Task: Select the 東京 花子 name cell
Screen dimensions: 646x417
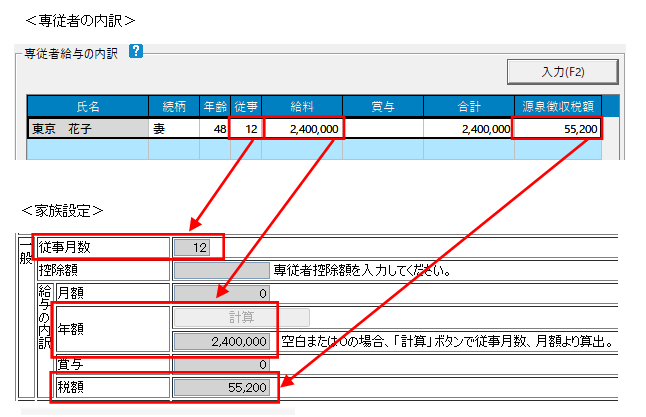Action: point(87,129)
